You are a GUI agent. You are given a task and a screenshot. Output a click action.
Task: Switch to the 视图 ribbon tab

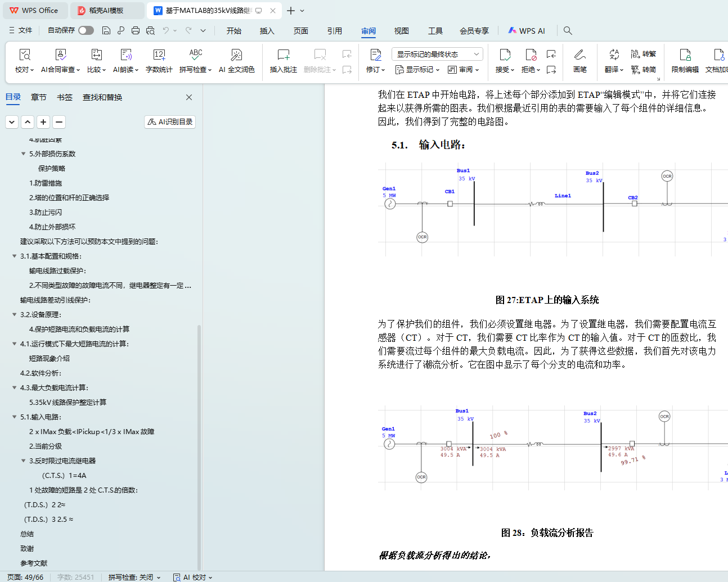[401, 31]
